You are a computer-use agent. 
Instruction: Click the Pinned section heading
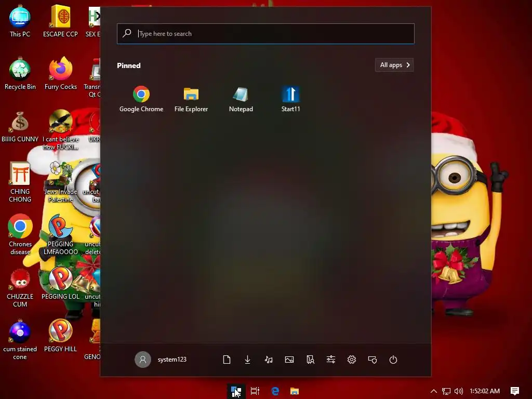[x=129, y=65]
